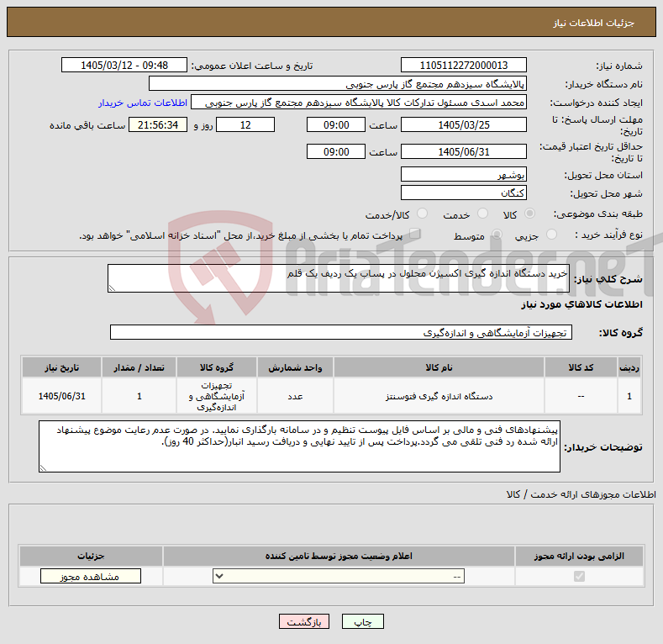Click the resize handle of buyer notes textarea
This screenshot has width=663, height=644.
(x=43, y=468)
